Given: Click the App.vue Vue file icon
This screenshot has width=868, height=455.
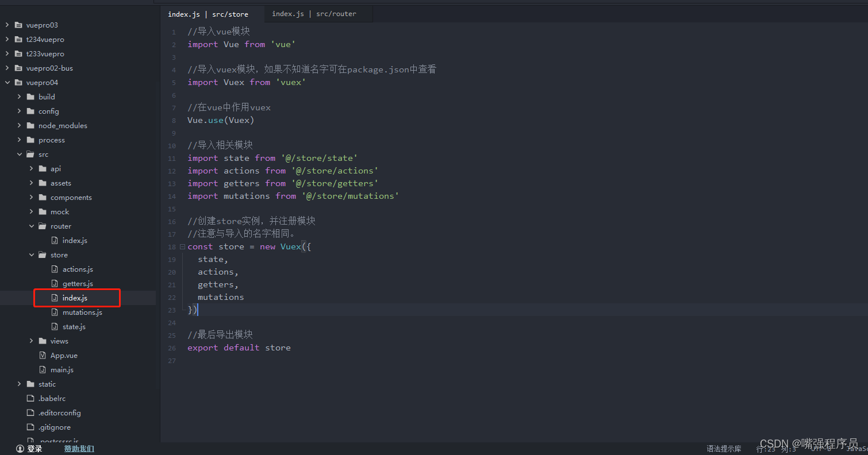Looking at the screenshot, I should (x=43, y=355).
